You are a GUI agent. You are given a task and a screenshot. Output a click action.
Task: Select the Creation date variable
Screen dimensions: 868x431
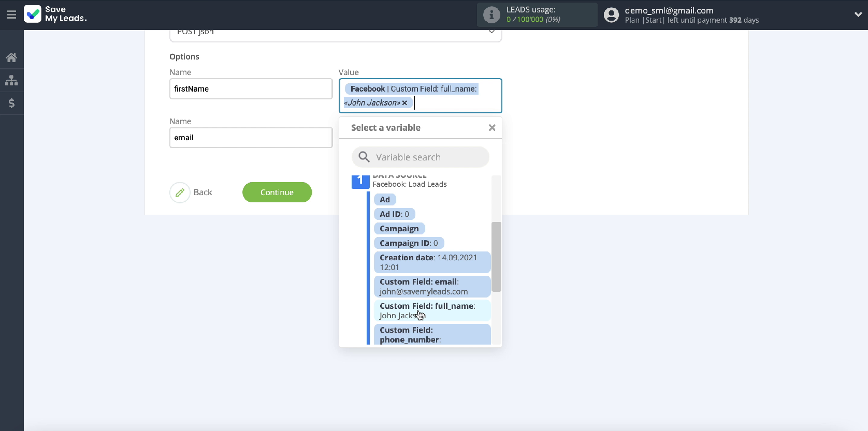(x=432, y=262)
